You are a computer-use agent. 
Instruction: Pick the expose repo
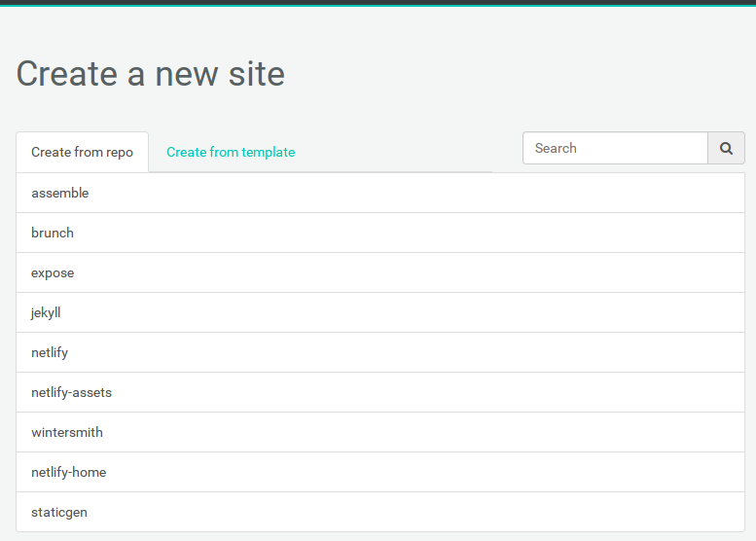coord(380,272)
